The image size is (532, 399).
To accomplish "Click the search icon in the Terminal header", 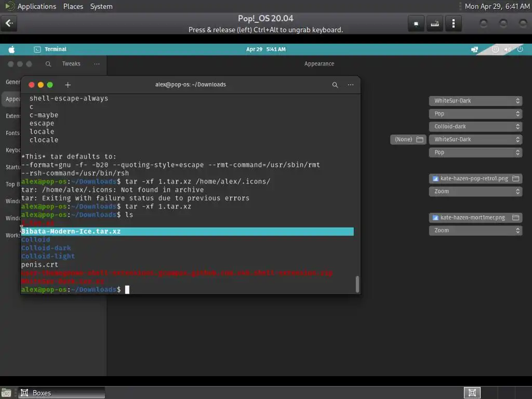I will pyautogui.click(x=335, y=85).
